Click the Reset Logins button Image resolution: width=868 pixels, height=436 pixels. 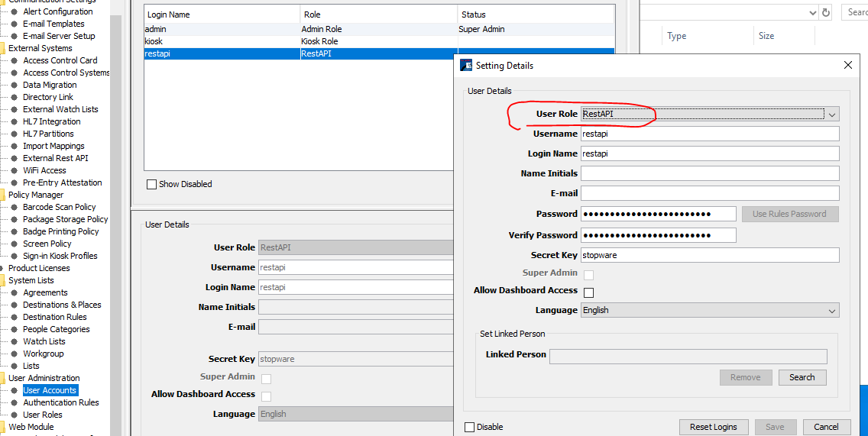713,427
